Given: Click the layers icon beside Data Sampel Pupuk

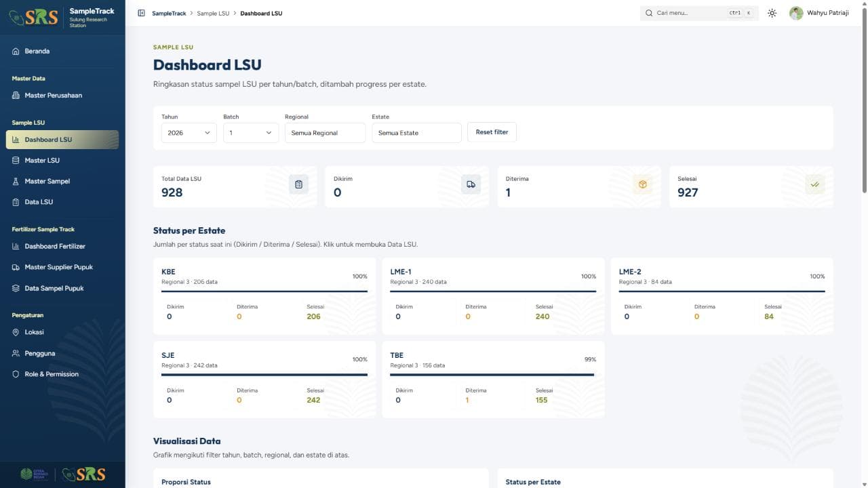Looking at the screenshot, I should [x=16, y=288].
